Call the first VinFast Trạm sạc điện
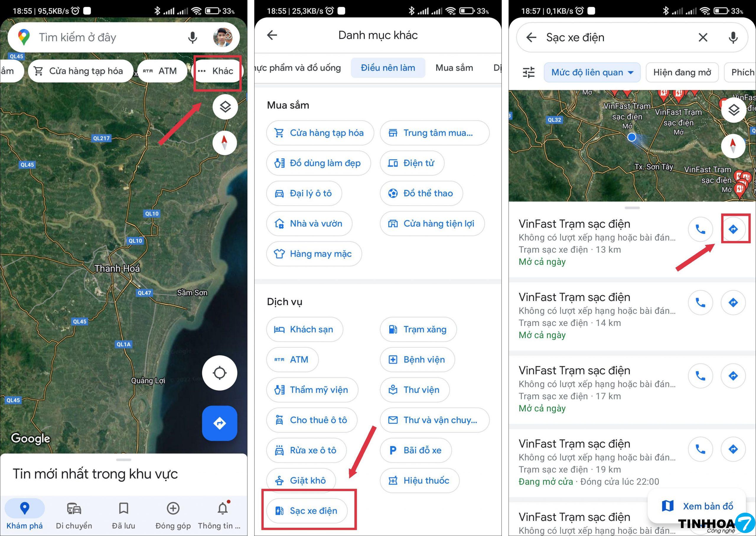This screenshot has height=536, width=756. click(700, 229)
